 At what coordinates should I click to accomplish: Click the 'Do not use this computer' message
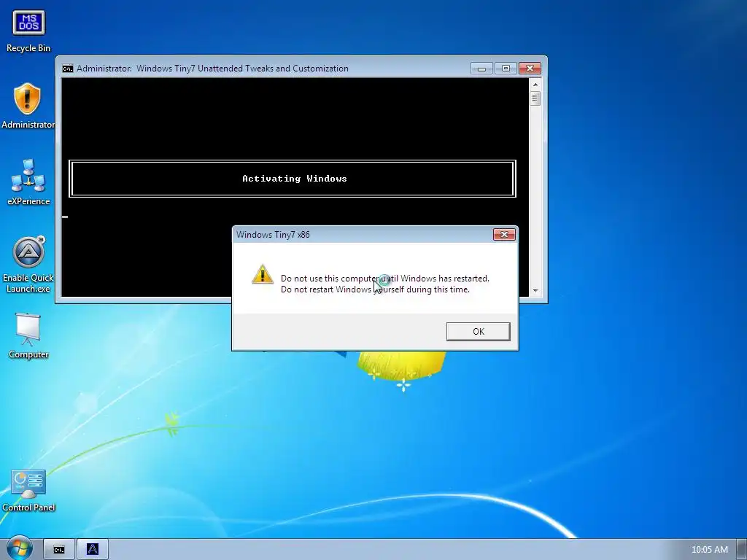coord(385,278)
